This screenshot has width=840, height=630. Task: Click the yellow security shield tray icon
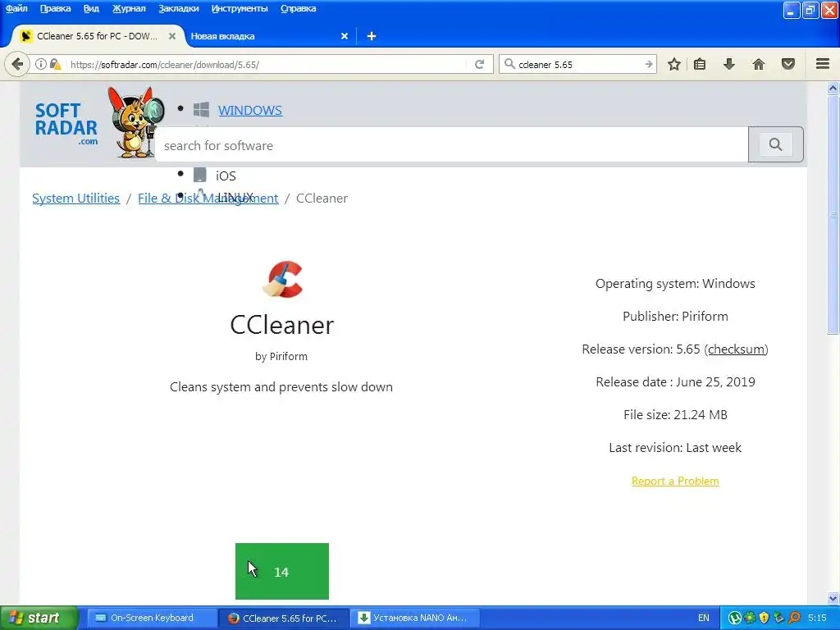pyautogui.click(x=765, y=618)
